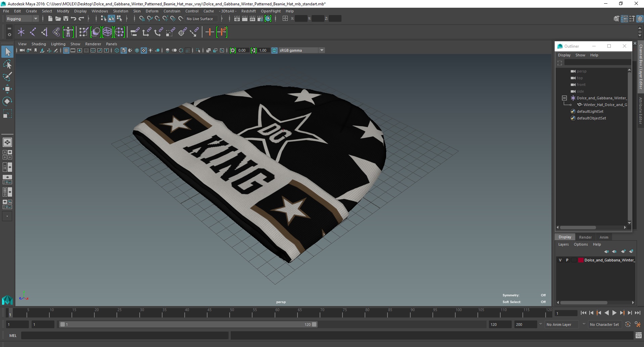Click the time range slider bar
The height and width of the screenshot is (347, 644).
[x=188, y=325]
